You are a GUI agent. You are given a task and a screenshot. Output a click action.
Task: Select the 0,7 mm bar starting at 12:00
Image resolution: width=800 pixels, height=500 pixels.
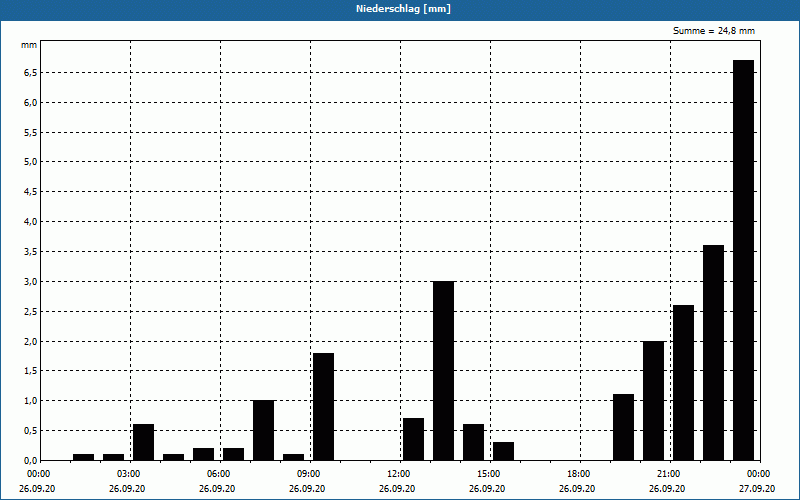(x=413, y=439)
